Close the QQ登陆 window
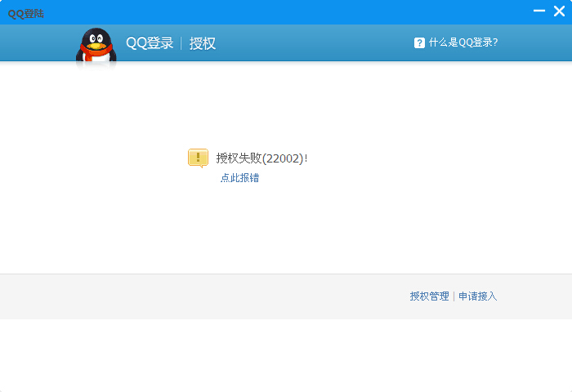Screen dimensions: 572x392 (x=559, y=11)
